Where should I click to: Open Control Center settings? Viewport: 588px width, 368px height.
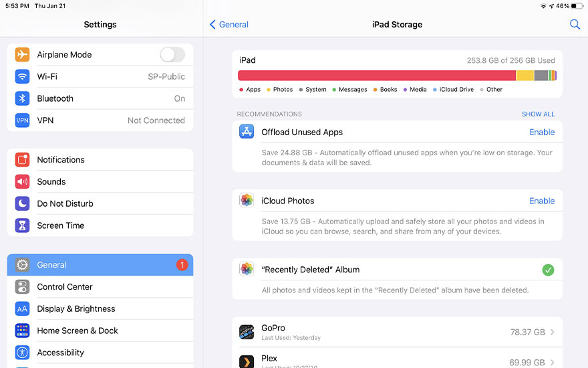click(100, 286)
